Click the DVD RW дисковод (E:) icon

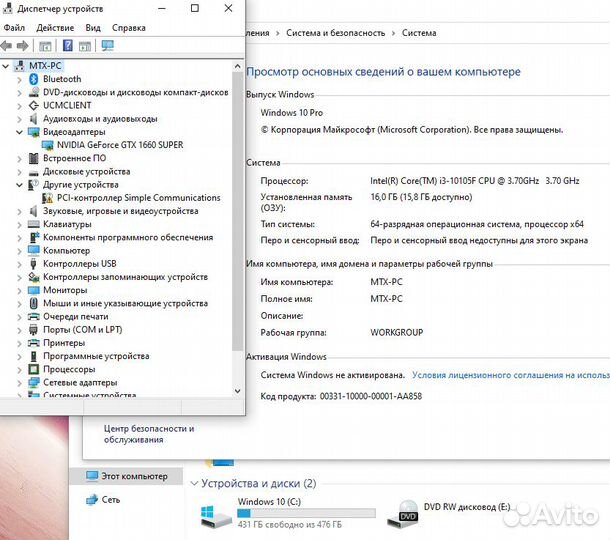[x=403, y=514]
